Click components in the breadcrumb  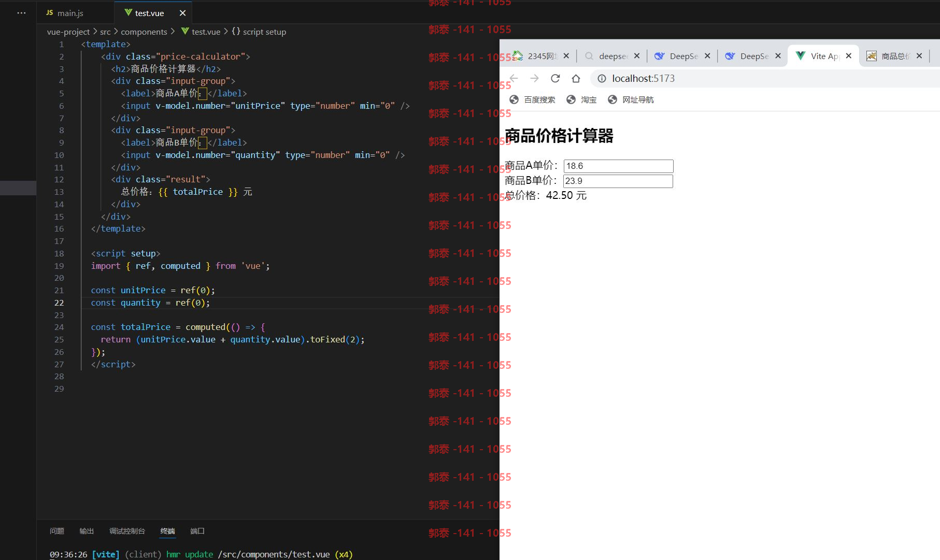144,32
